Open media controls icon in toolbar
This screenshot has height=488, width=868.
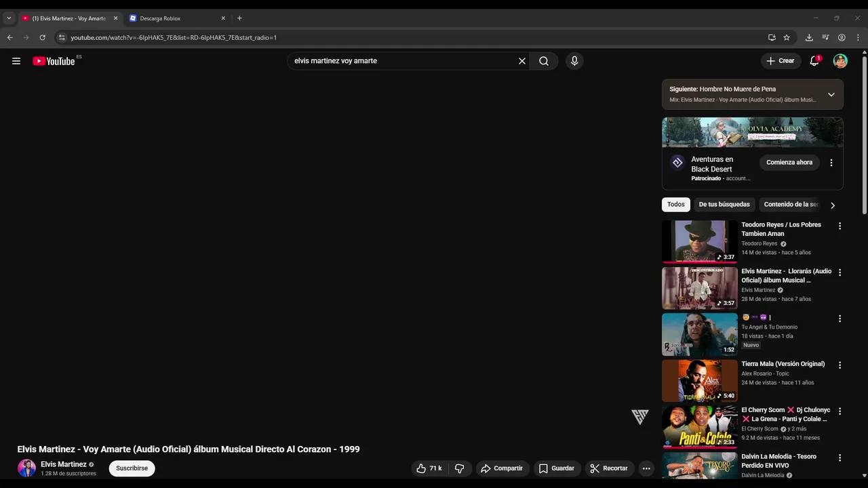click(825, 37)
